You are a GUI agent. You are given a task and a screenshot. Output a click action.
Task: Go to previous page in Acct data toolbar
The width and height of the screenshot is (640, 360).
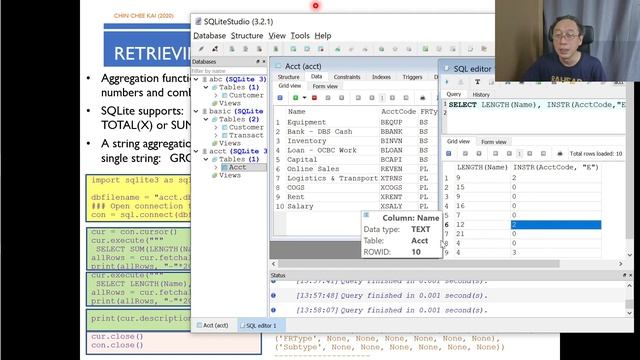[x=372, y=98]
